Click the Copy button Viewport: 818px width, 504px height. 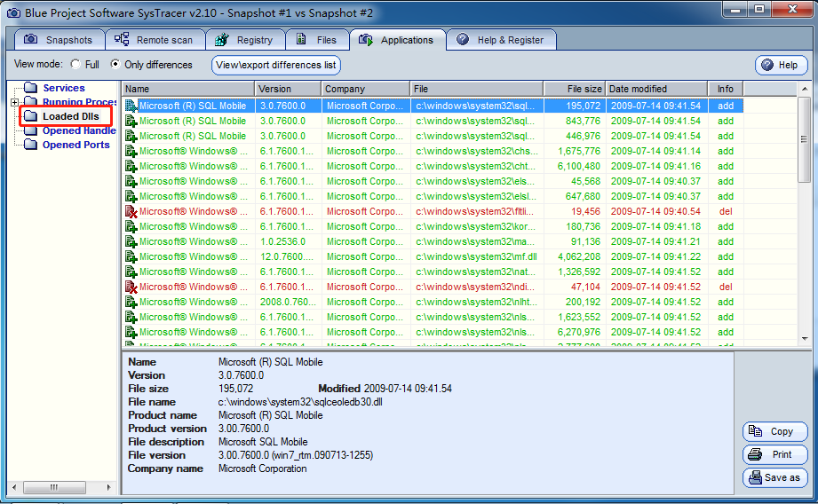(774, 431)
